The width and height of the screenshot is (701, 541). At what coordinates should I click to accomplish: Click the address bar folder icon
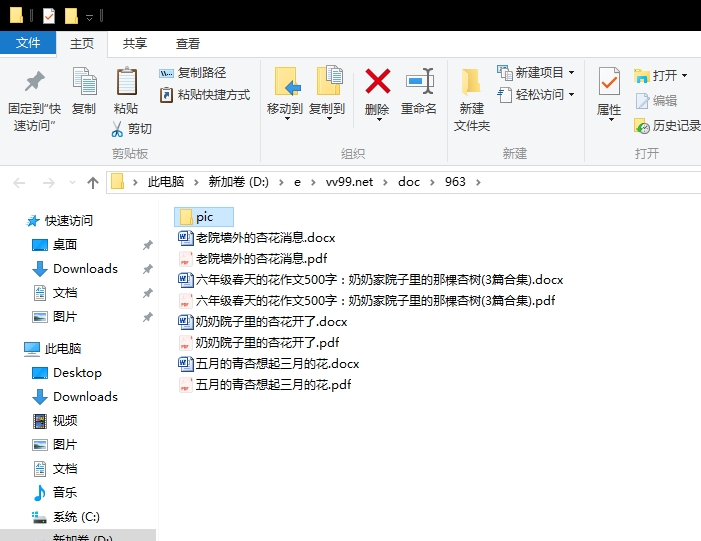[x=117, y=182]
